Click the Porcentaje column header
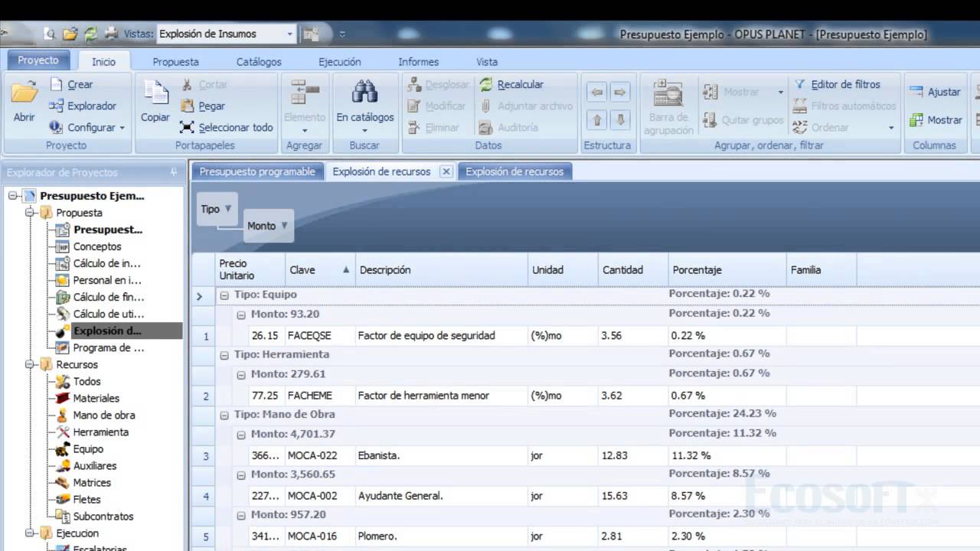The image size is (980, 551). (x=727, y=269)
